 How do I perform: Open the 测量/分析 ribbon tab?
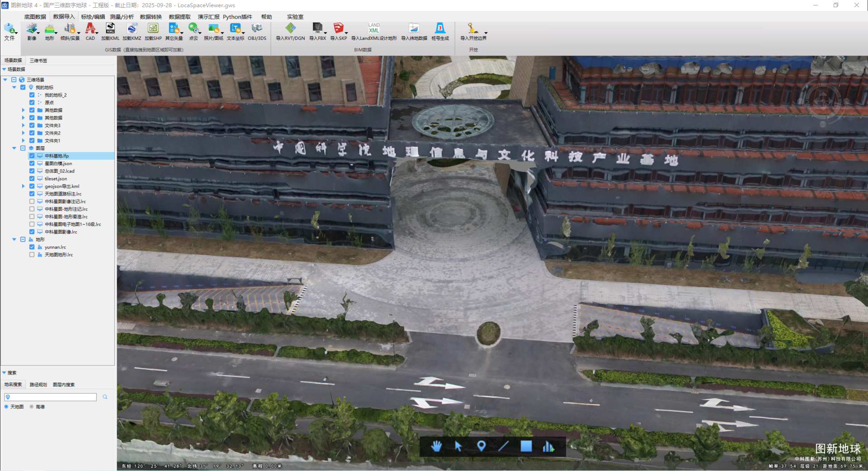coord(122,17)
